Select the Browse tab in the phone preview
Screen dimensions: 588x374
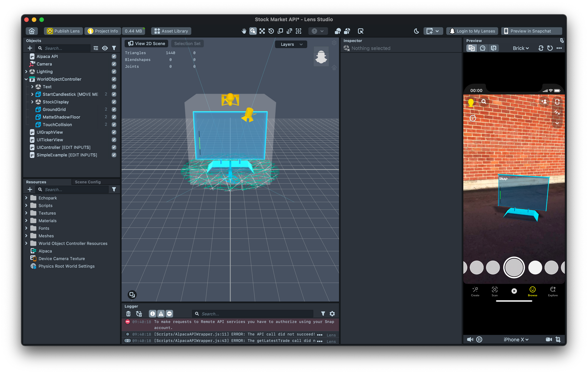point(532,291)
